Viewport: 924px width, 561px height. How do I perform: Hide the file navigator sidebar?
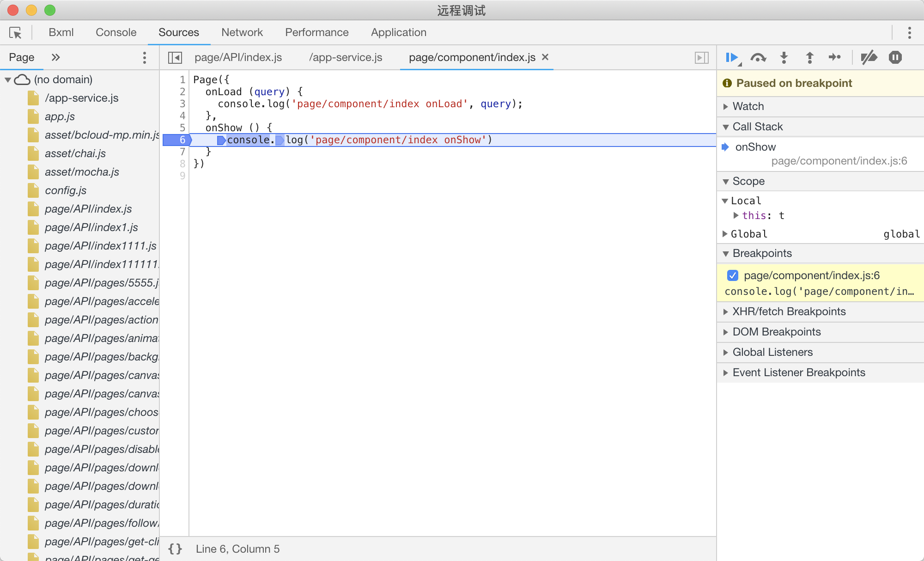click(x=175, y=57)
